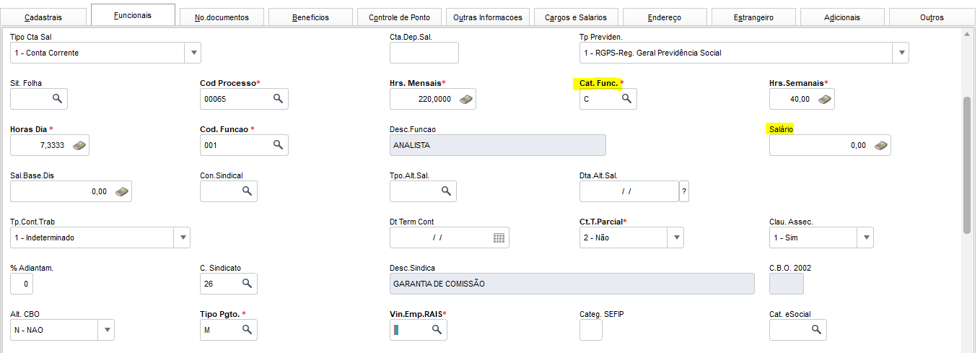Expand Tipo Cta Sal dropdown
This screenshot has height=353, width=980.
[193, 53]
